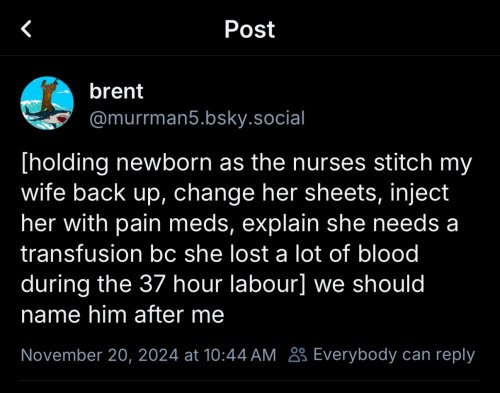This screenshot has width=500, height=393.
Task: Click the November 20, 2024 date
Action: [100, 355]
